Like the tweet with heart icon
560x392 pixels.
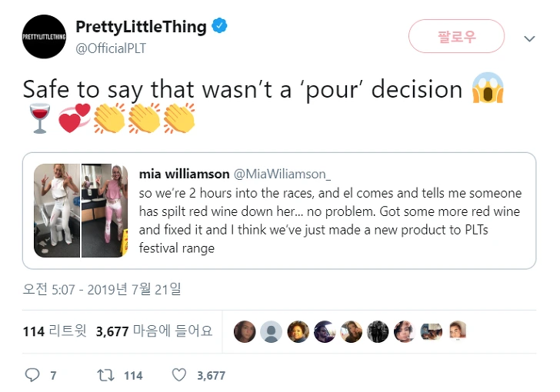click(x=179, y=375)
